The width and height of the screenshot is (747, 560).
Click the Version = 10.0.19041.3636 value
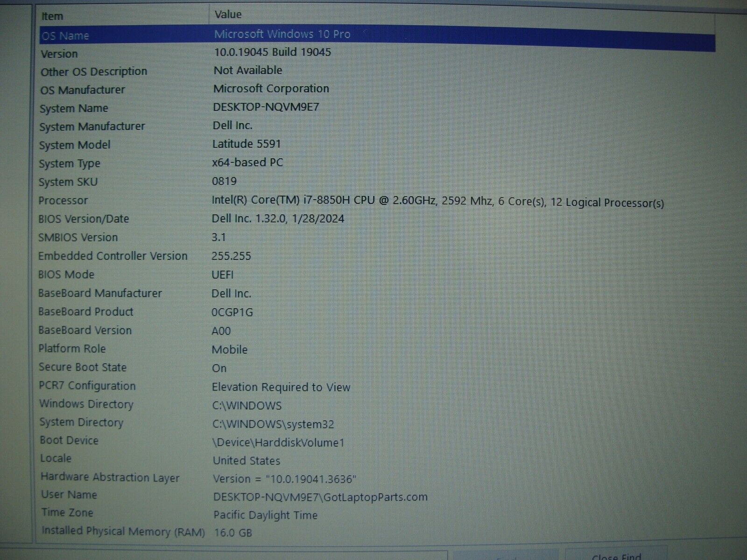click(x=285, y=479)
